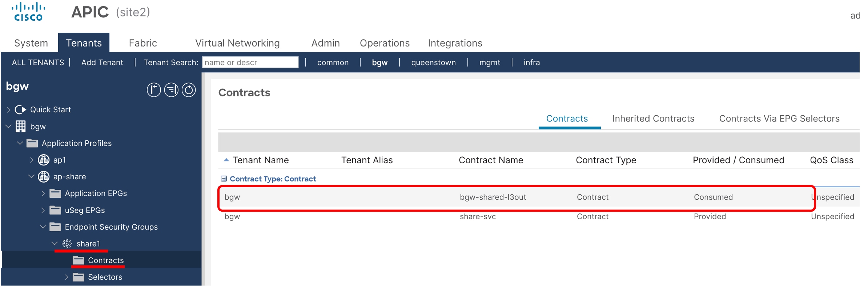Sort by the Tenant Name ascending arrow
Image resolution: width=868 pixels, height=288 pixels.
pyautogui.click(x=226, y=160)
